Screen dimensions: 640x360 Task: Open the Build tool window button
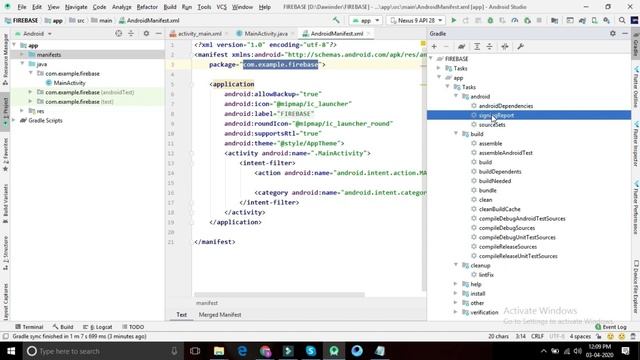tap(63, 327)
